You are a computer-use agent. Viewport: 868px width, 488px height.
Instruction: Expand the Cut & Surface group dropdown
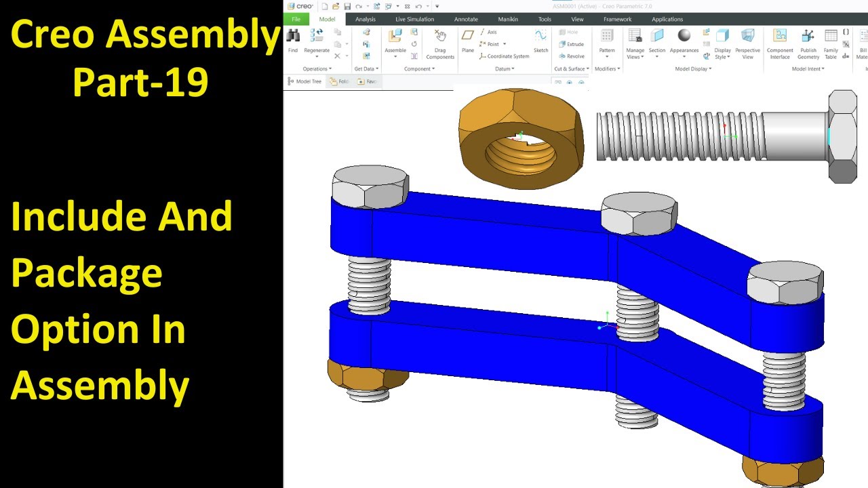pyautogui.click(x=572, y=68)
